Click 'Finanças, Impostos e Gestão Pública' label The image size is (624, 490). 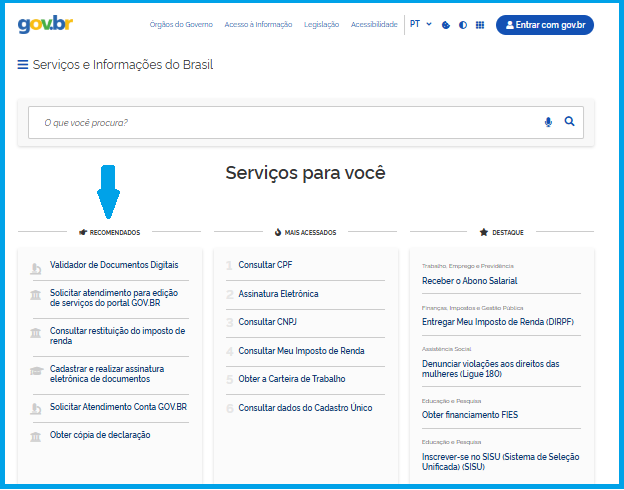point(472,308)
